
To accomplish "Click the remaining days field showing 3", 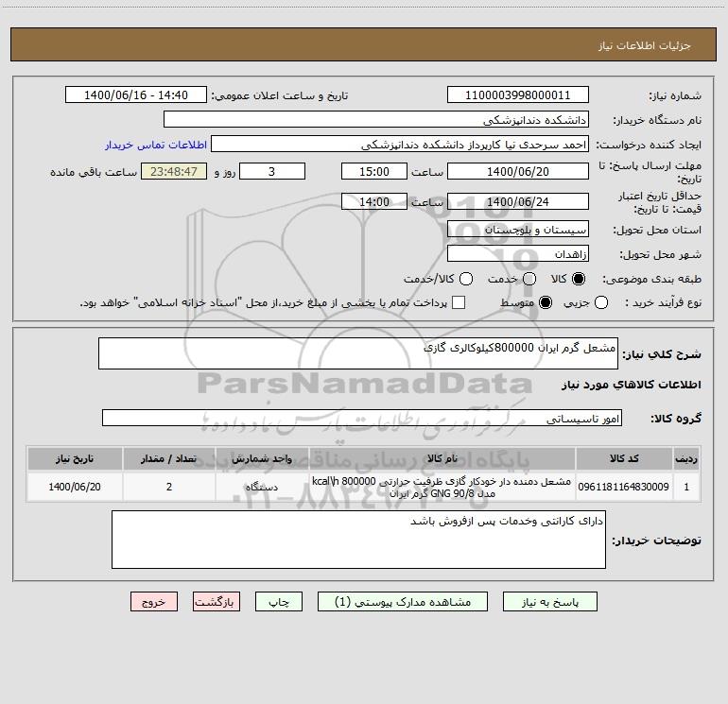I will pyautogui.click(x=272, y=171).
